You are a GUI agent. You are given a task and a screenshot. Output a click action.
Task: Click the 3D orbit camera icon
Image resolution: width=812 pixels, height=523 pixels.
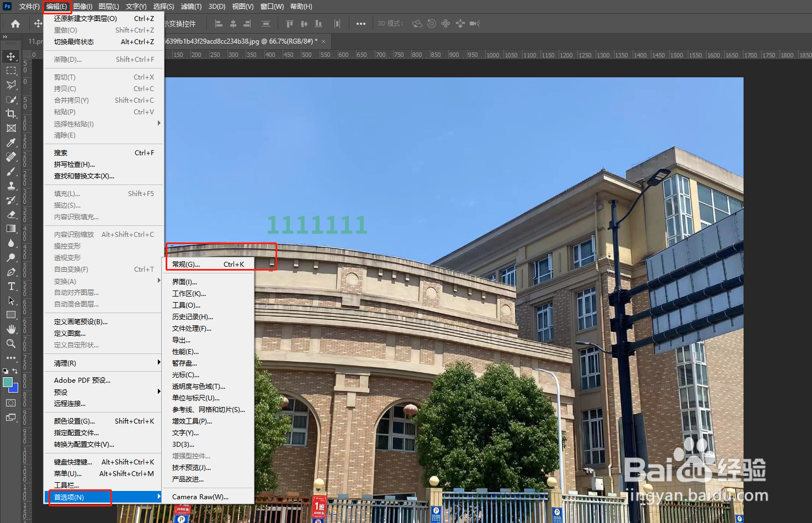pyautogui.click(x=417, y=24)
